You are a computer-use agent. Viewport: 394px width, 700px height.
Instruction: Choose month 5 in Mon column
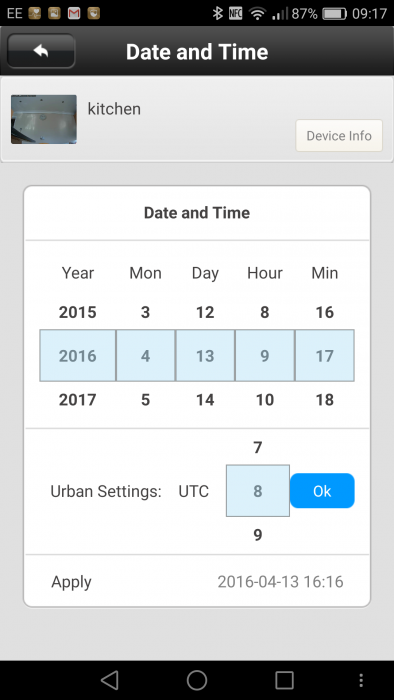tap(145, 400)
